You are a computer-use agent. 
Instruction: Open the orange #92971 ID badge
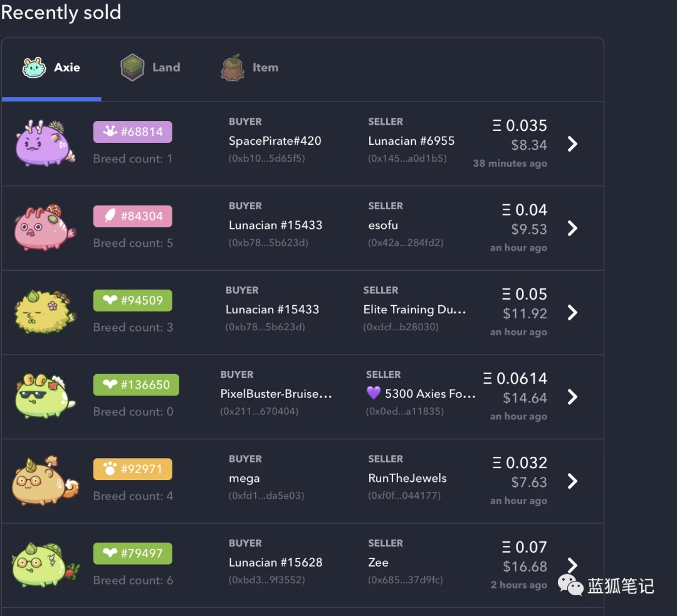click(132, 469)
